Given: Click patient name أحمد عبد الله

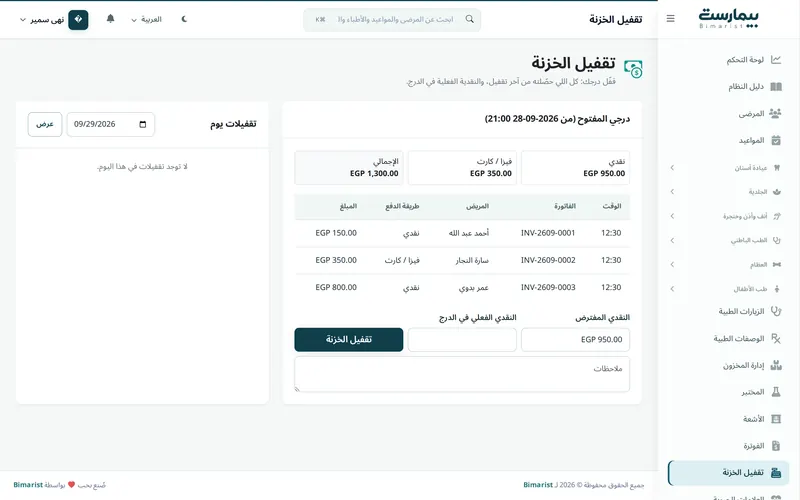Looking at the screenshot, I should (468, 233).
